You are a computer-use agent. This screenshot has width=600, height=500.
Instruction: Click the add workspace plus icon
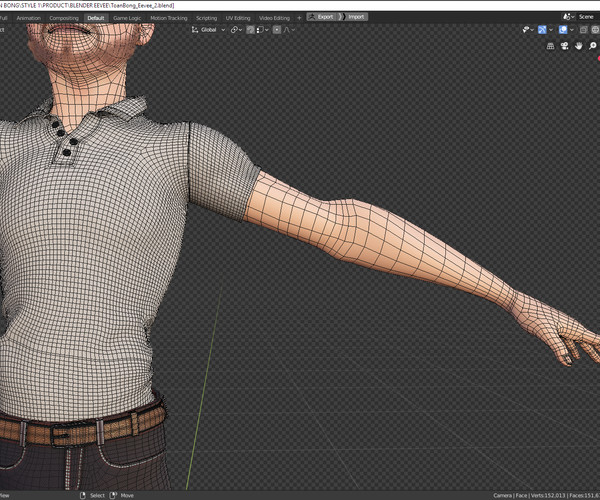click(298, 18)
